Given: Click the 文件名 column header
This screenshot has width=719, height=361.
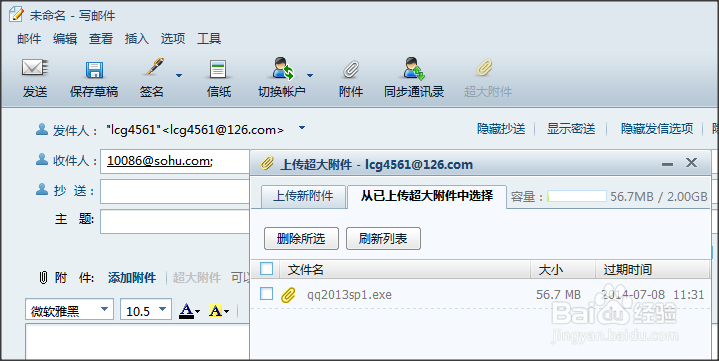Looking at the screenshot, I should (x=306, y=269).
